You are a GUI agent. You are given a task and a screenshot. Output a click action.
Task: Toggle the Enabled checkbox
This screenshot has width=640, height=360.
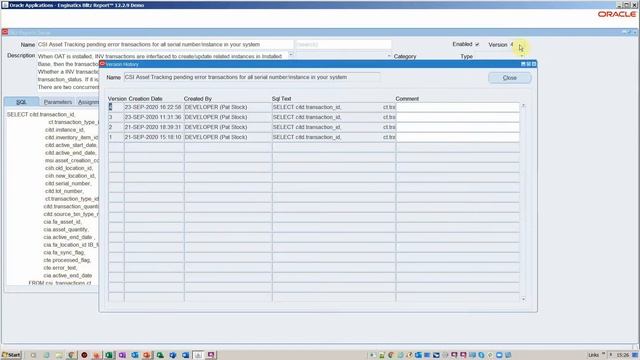477,44
